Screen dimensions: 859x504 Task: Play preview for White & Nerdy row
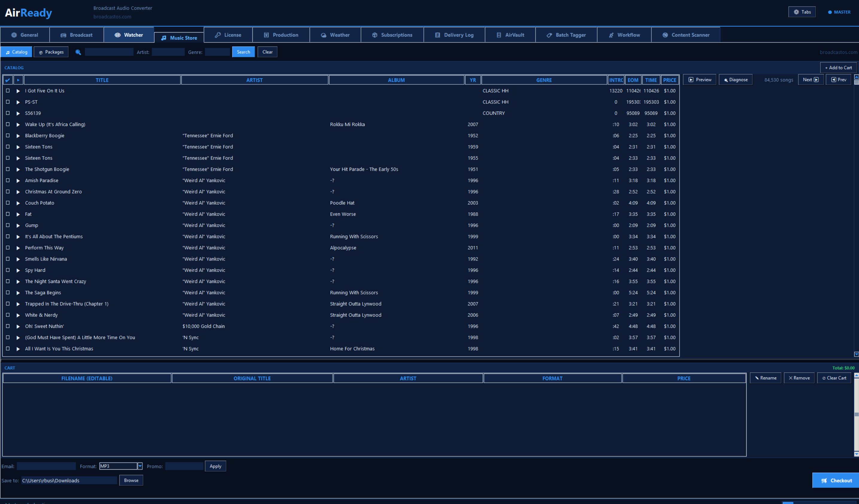click(x=18, y=316)
